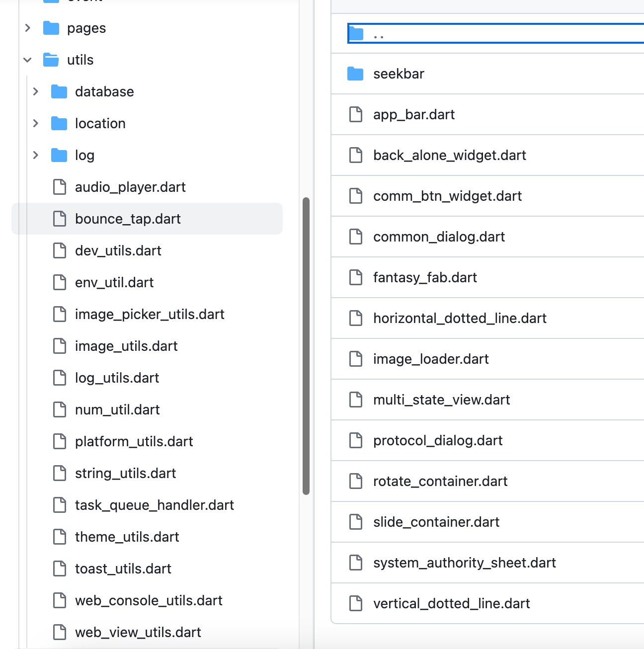Click file icon next to audio_player.dart
This screenshot has height=649, width=644.
pos(60,187)
